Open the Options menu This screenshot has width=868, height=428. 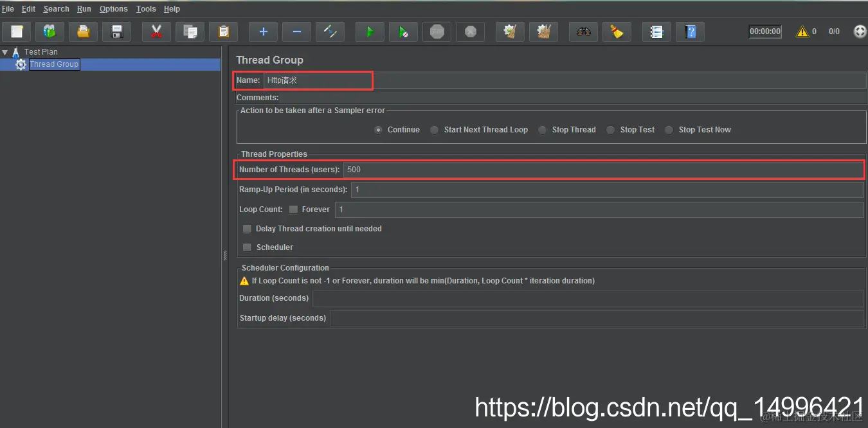114,9
